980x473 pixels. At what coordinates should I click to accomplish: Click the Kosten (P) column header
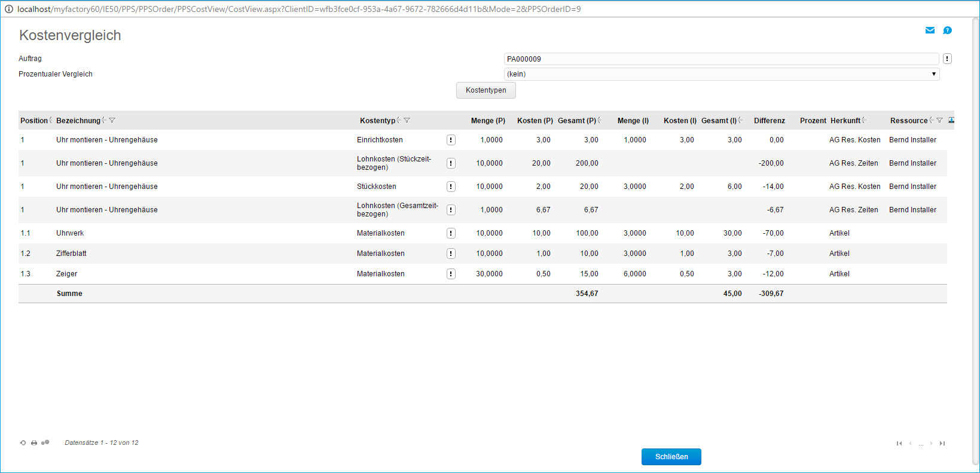click(535, 120)
